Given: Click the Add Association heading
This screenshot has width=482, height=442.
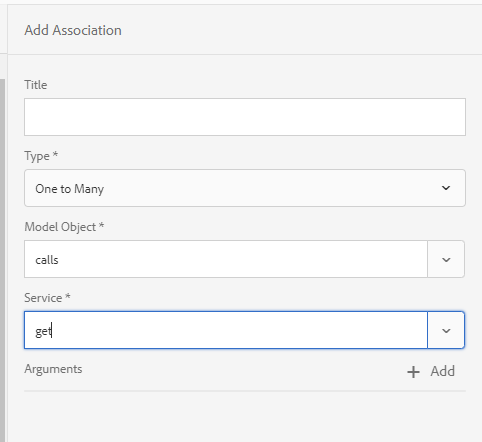Looking at the screenshot, I should click(x=73, y=30).
